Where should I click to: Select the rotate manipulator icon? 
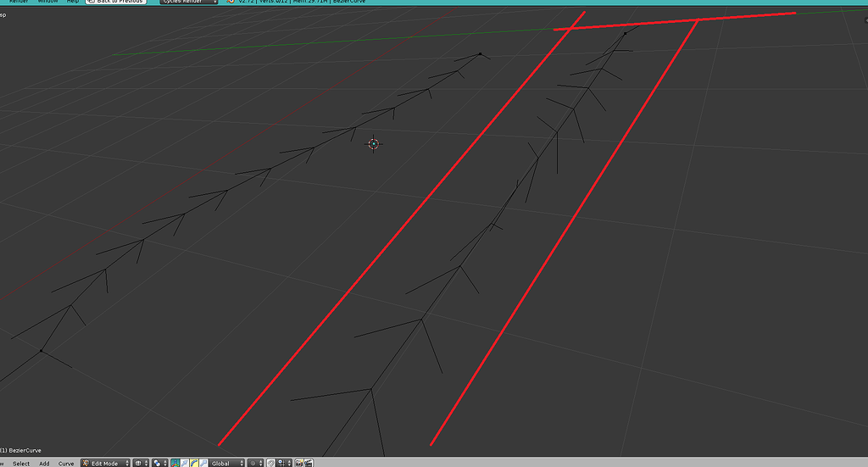pos(194,463)
